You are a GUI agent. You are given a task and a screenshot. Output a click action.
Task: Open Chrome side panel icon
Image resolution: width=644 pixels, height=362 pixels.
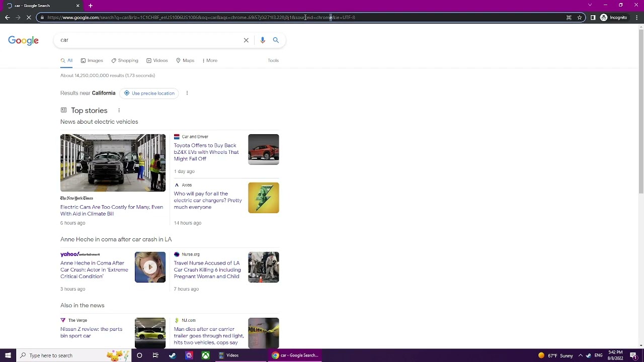click(593, 18)
